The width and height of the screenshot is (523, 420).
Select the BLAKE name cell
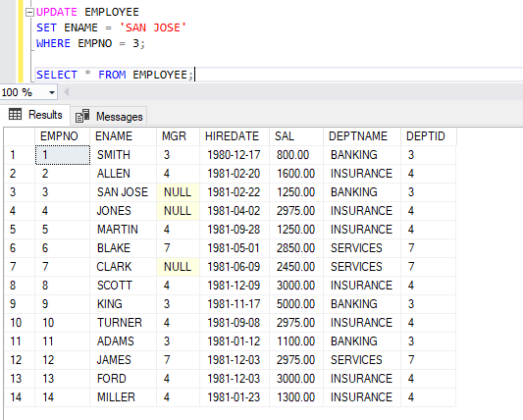pos(123,248)
